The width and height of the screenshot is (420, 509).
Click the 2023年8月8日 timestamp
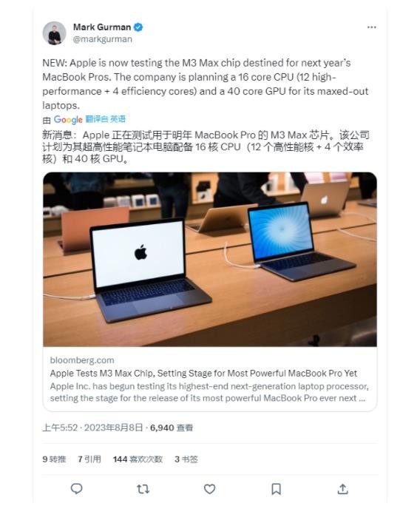coord(113,428)
